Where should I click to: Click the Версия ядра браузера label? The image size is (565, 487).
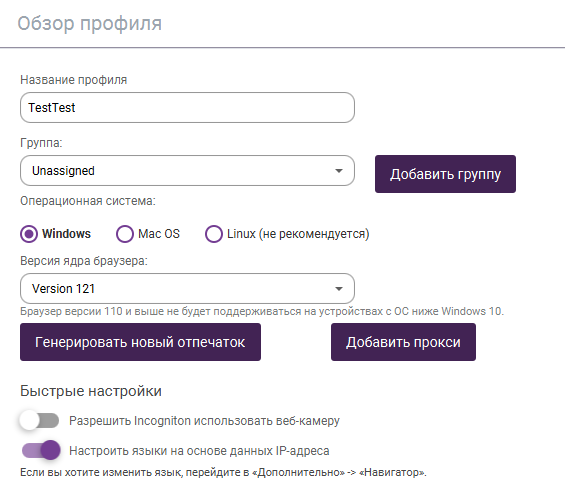pos(84,260)
